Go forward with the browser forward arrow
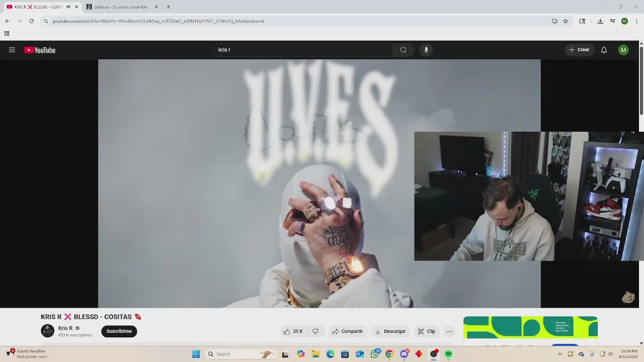This screenshot has width=644, height=362. click(x=19, y=21)
